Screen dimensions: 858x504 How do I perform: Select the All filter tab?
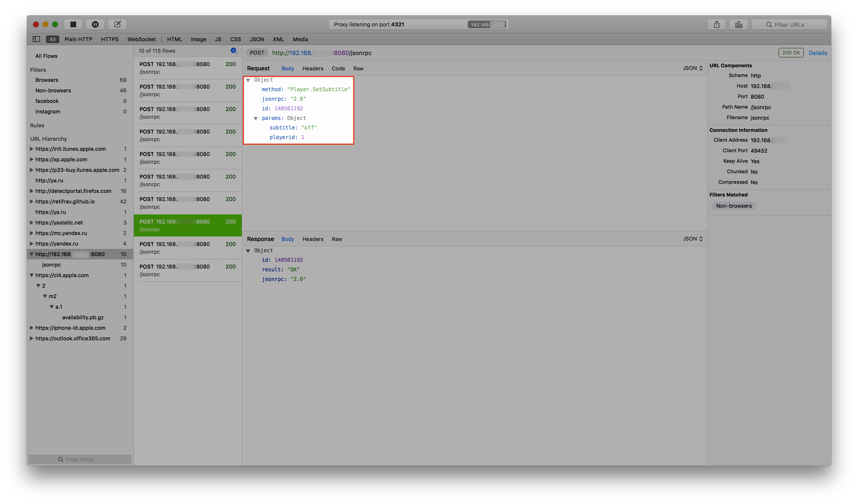(52, 39)
